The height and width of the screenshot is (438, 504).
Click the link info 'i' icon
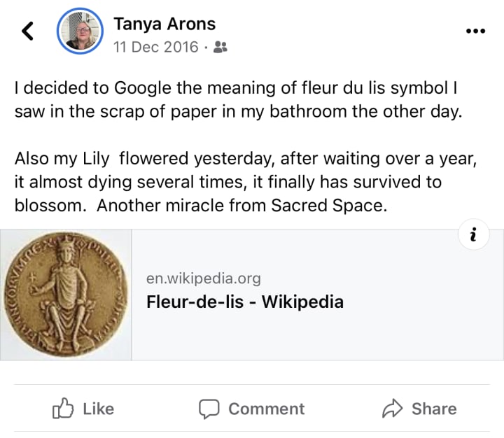click(474, 236)
